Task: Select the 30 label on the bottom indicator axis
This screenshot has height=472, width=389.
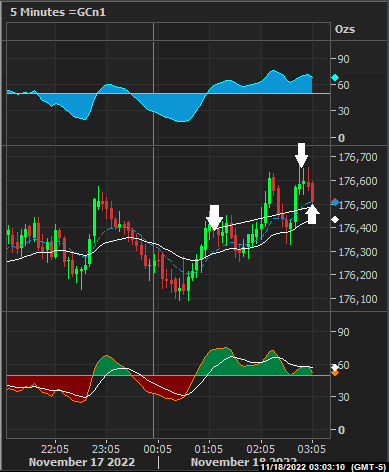Action: click(344, 397)
